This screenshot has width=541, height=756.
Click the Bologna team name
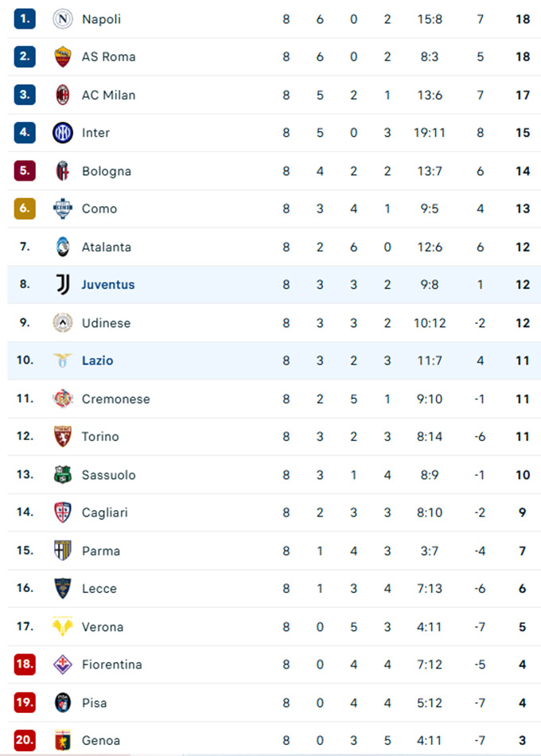tap(106, 171)
